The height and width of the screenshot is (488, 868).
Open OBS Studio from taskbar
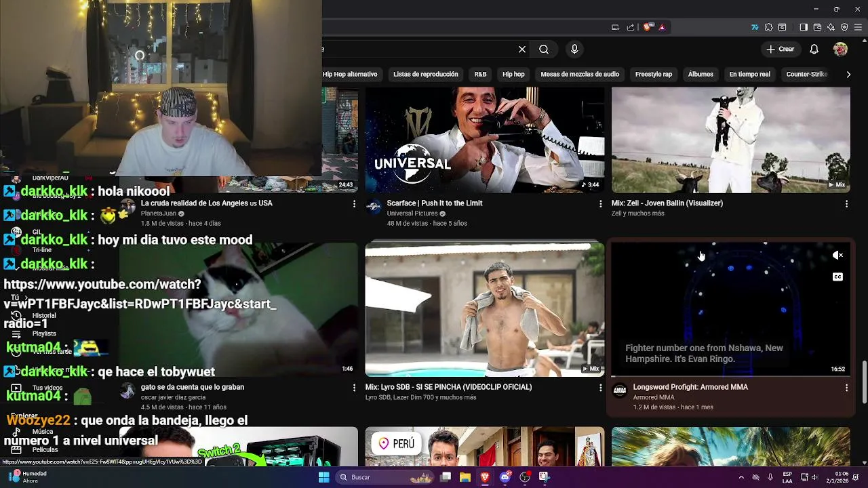tap(524, 477)
